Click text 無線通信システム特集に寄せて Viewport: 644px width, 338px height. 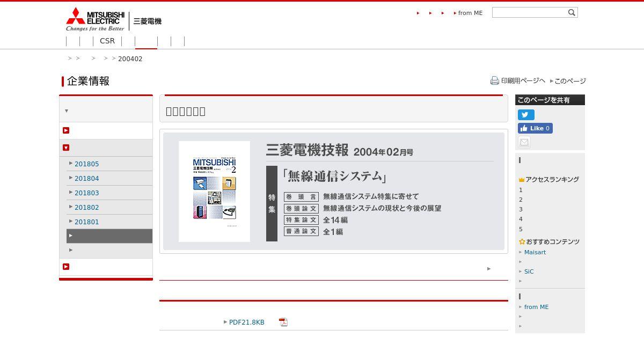[x=371, y=196]
